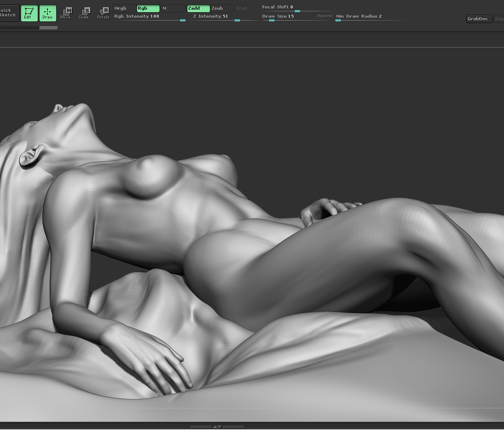Select the Scale transform tool
This screenshot has width=504, height=431.
tap(84, 13)
